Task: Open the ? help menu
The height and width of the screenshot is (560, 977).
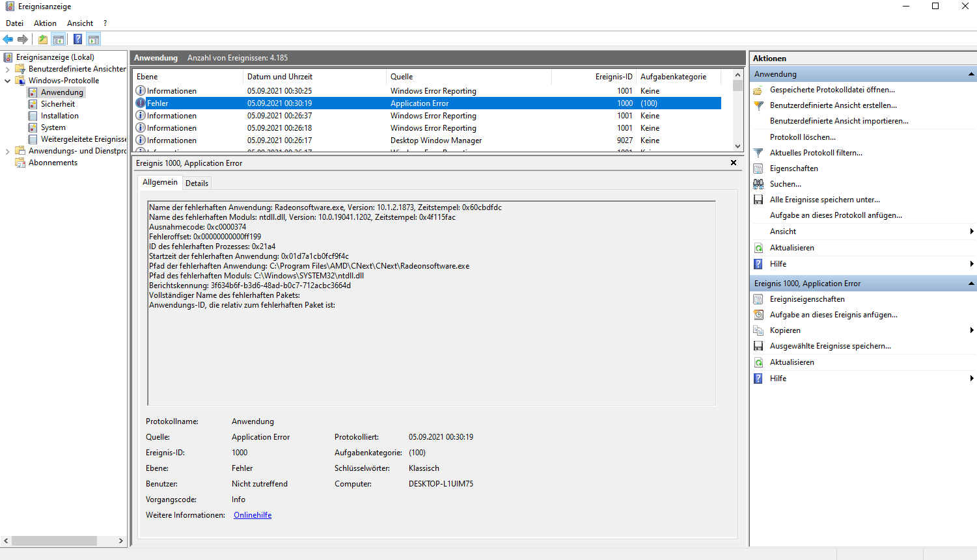Action: click(x=105, y=23)
